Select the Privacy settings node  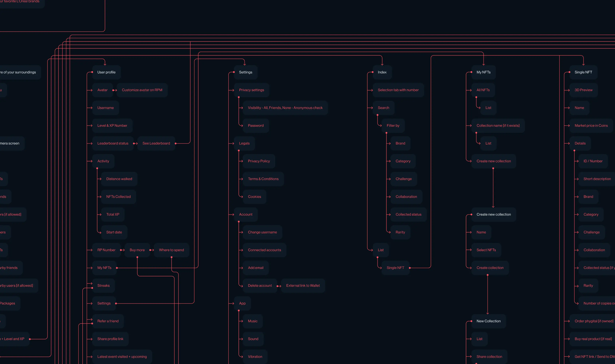click(251, 90)
